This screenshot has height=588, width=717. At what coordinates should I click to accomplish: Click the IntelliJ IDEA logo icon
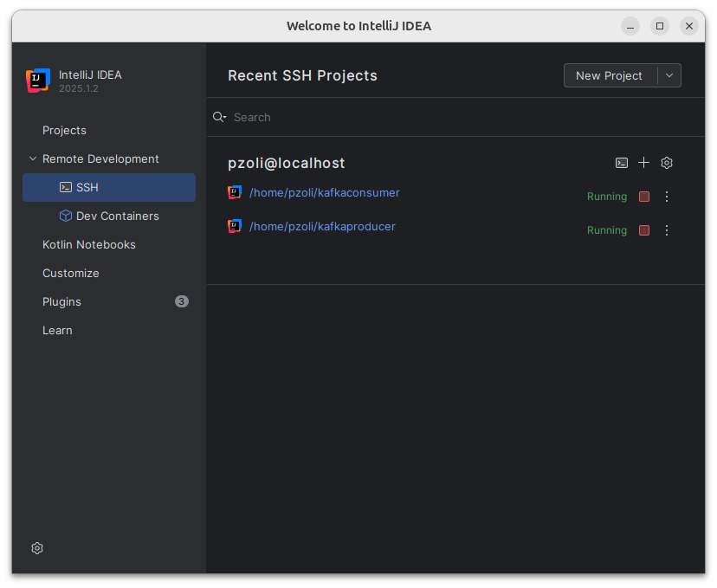(38, 81)
